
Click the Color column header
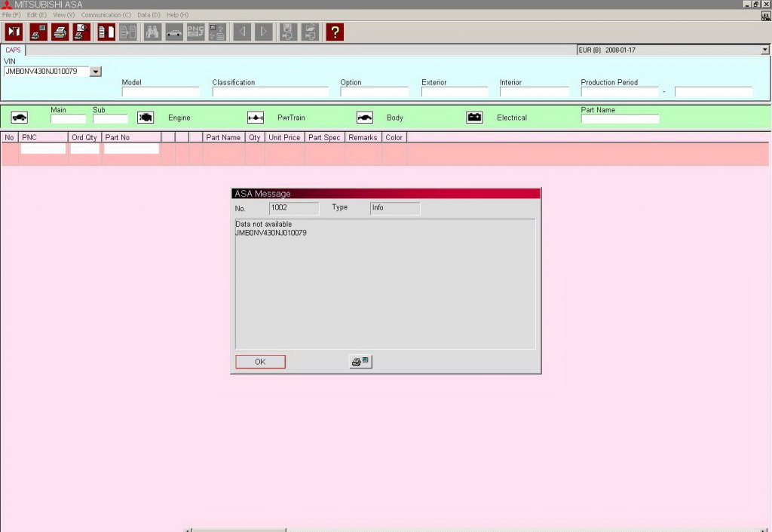click(394, 137)
